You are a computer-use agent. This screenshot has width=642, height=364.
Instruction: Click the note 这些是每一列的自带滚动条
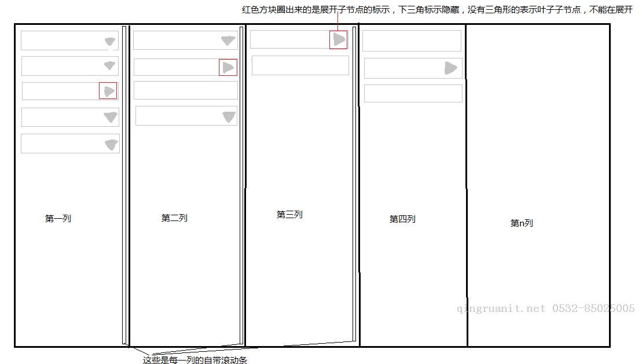[195, 360]
